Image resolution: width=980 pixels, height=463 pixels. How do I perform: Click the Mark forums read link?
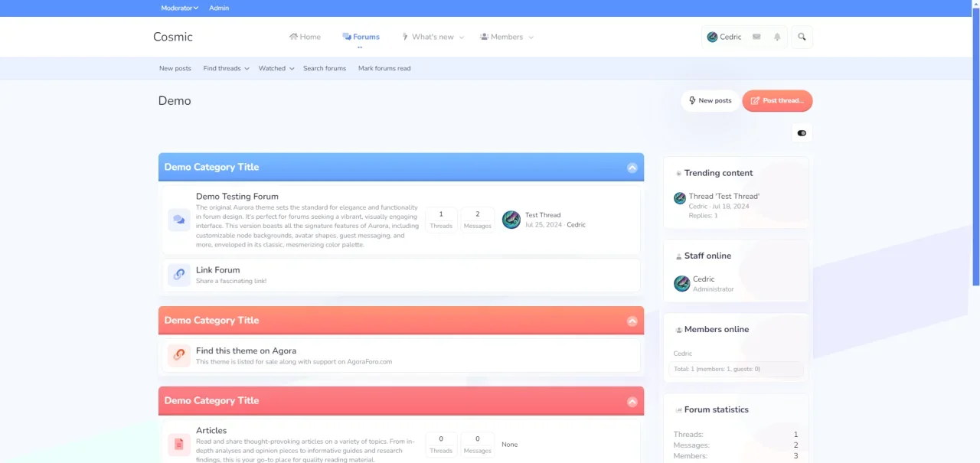[384, 68]
